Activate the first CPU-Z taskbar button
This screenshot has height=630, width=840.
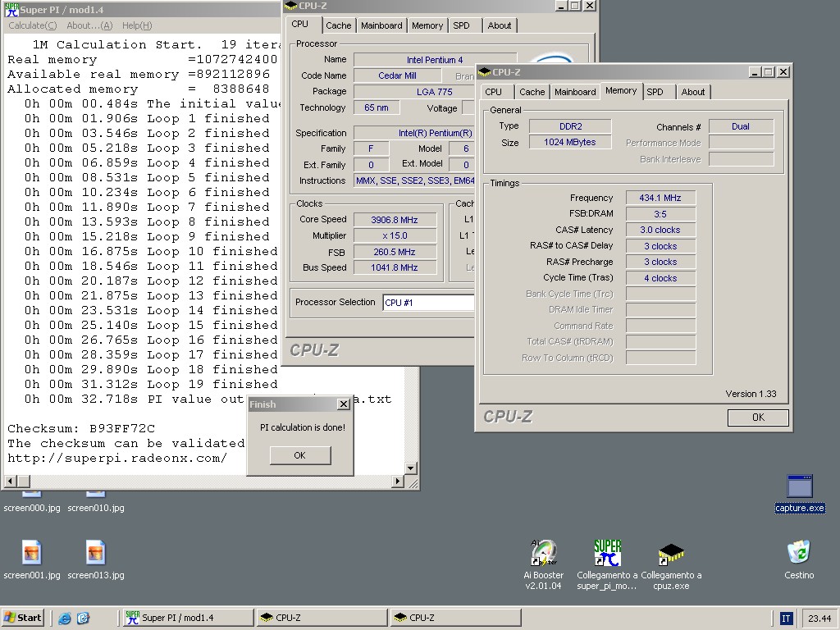tap(322, 618)
